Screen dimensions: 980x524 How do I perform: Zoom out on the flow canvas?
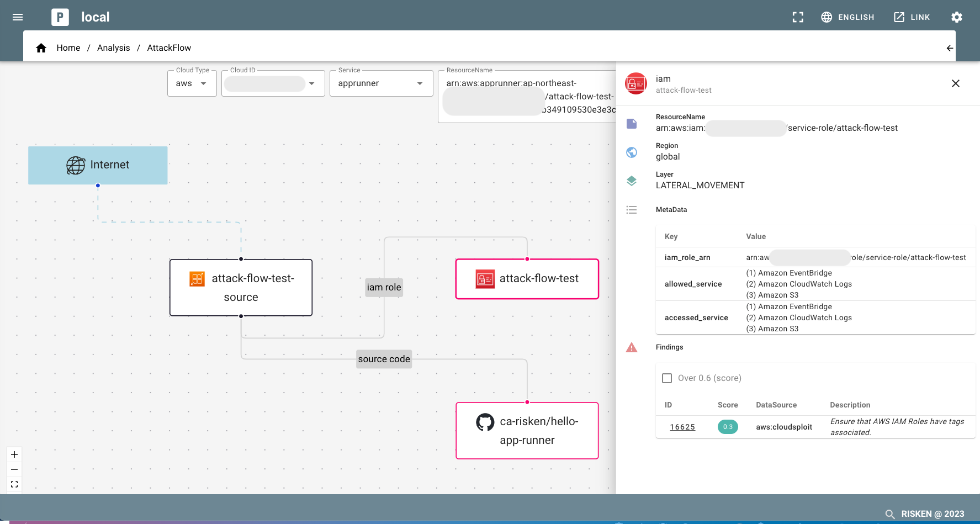click(14, 469)
